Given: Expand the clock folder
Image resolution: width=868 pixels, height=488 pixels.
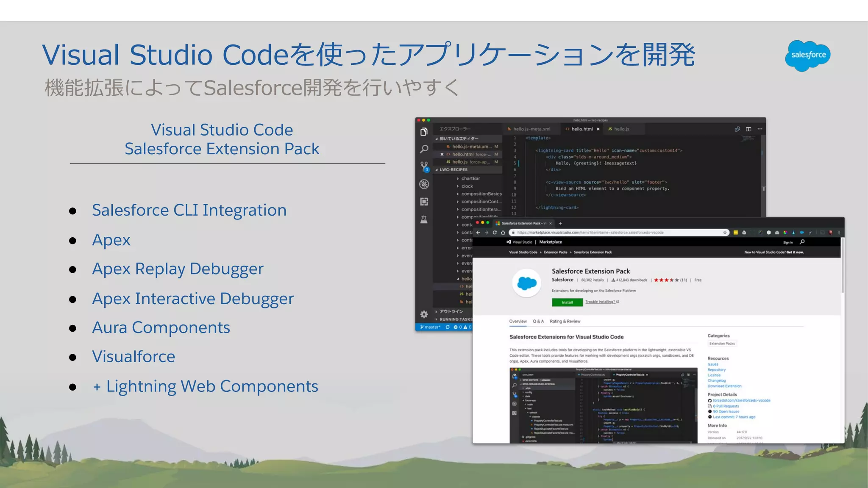Looking at the screenshot, I should point(467,186).
